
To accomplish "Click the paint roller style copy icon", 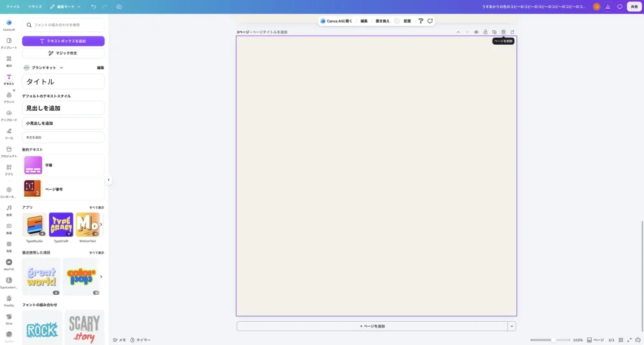I will click(421, 21).
